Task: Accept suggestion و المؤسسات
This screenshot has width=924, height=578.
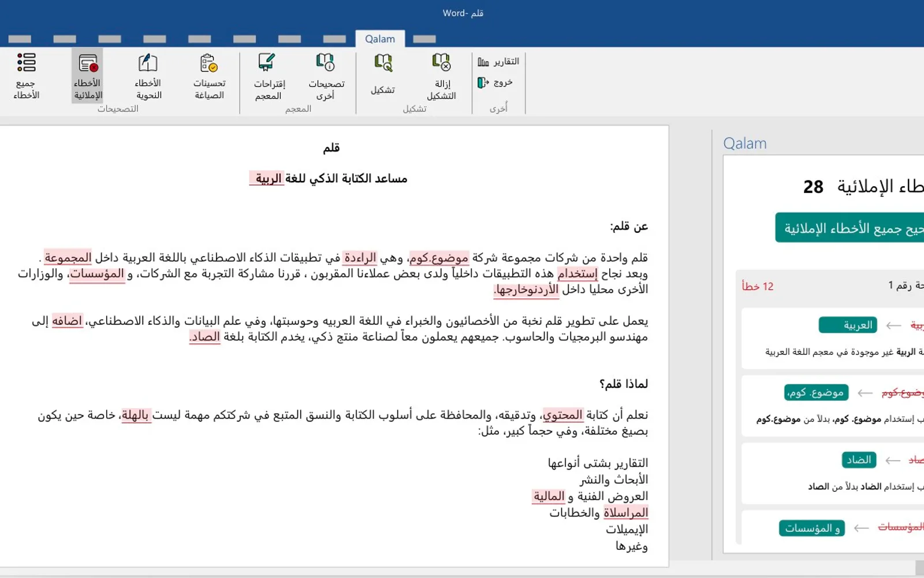Action: pos(811,528)
